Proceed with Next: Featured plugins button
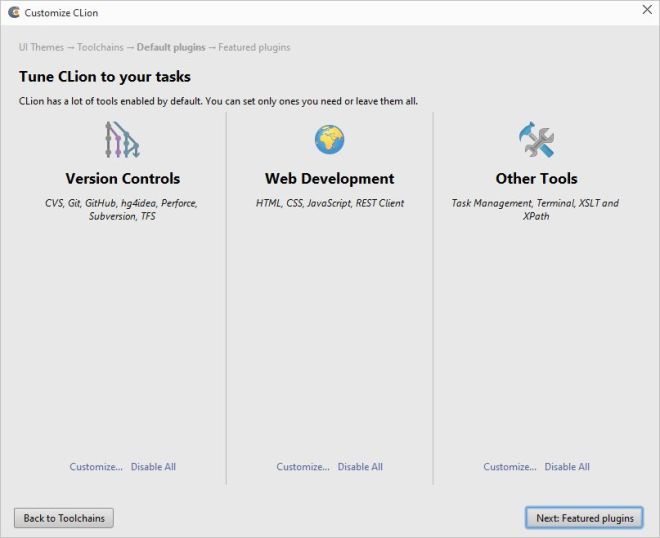This screenshot has height=538, width=660. (584, 518)
